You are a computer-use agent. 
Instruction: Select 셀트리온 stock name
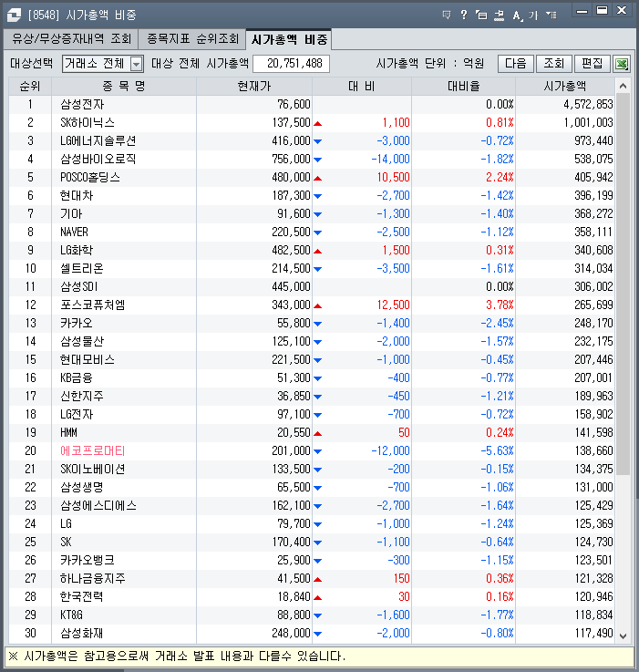click(x=82, y=268)
